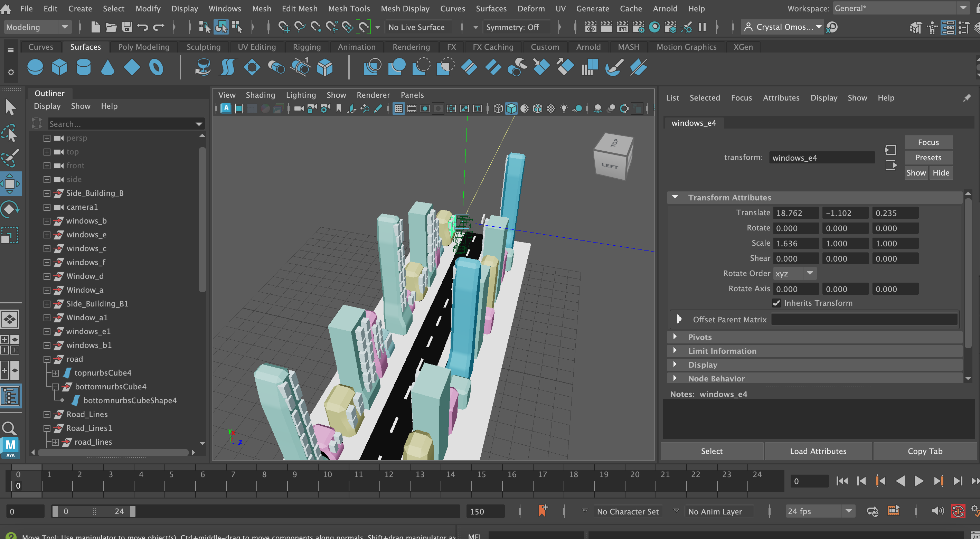
Task: Click the Outliner panel layout icon
Action: click(10, 396)
